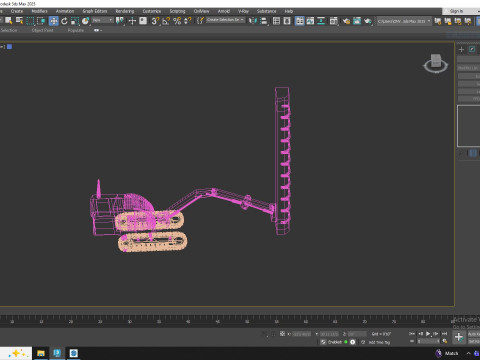This screenshot has height=360, width=480.
Task: Click the X coordinate input field
Action: [302, 334]
